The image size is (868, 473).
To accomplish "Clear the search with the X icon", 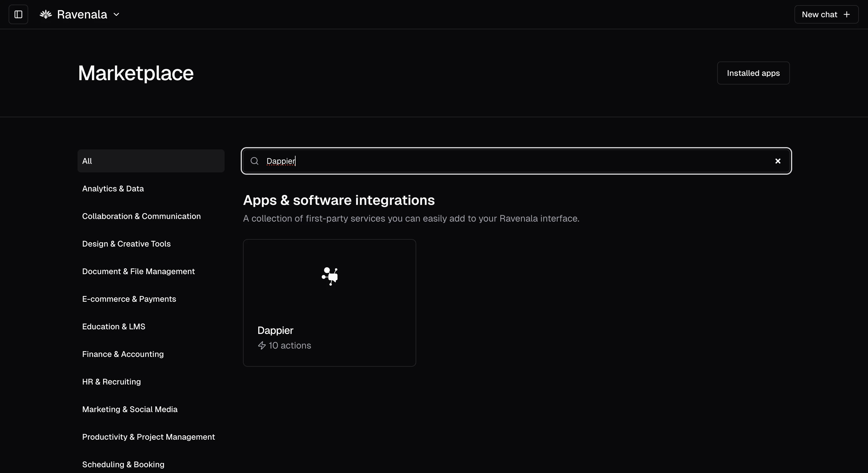I will (778, 161).
